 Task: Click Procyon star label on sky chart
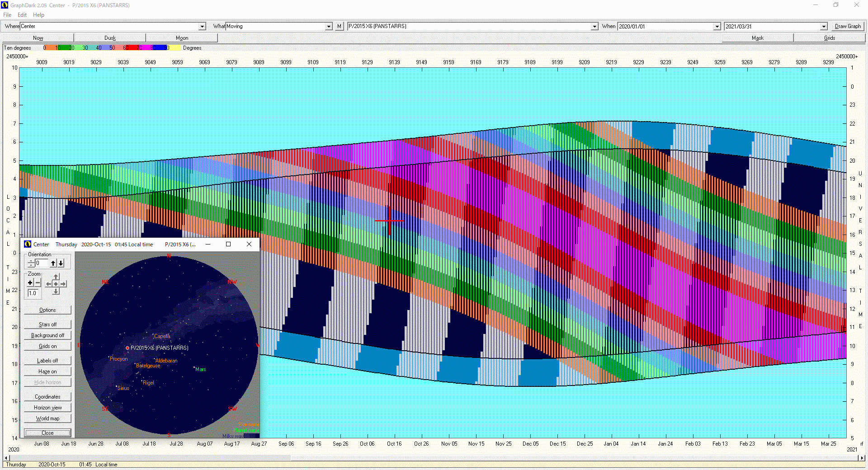(x=118, y=359)
